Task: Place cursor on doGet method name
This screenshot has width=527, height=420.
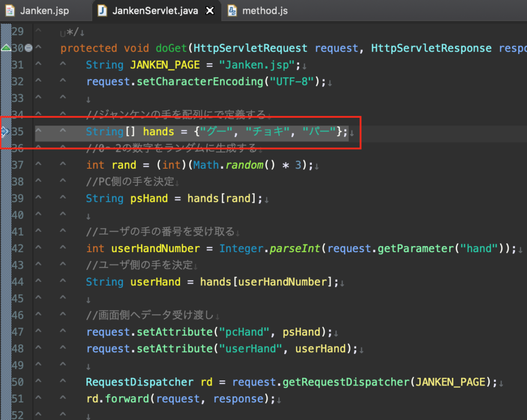Action: coord(171,48)
